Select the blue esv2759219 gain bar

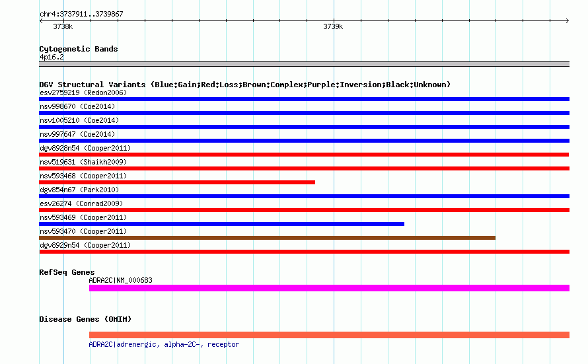(304, 99)
